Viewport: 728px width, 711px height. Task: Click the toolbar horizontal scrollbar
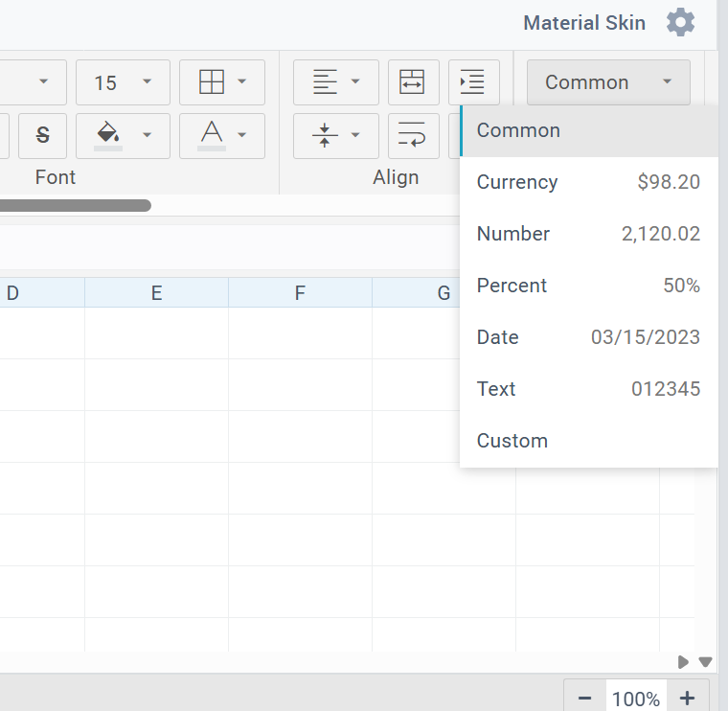[75, 205]
